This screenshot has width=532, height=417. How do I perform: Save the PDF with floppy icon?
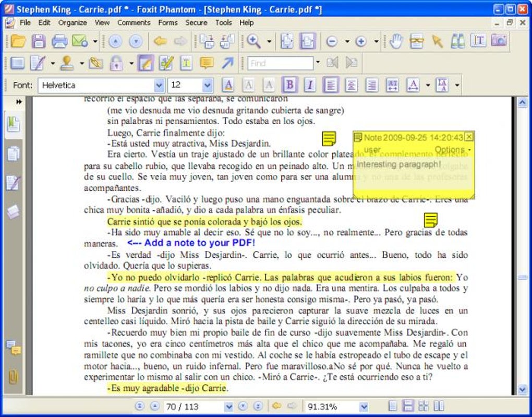[39, 41]
